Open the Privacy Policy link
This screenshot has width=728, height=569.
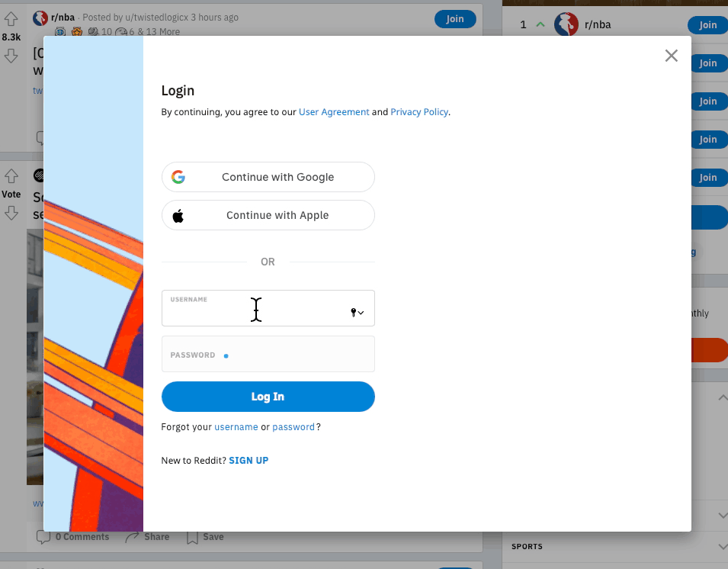419,112
